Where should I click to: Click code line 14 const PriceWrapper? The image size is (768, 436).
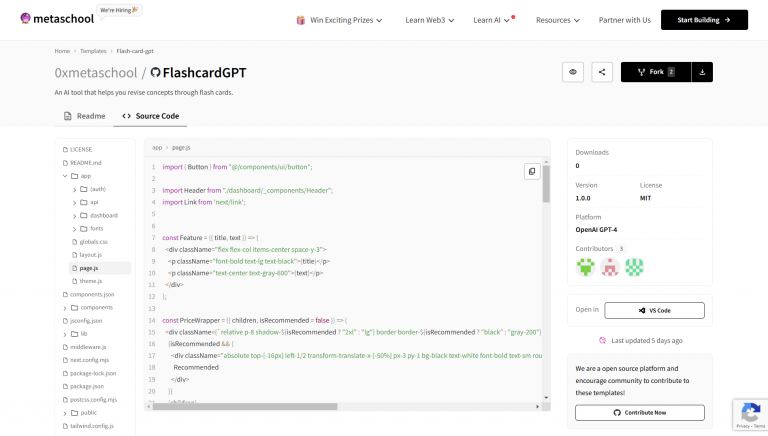pyautogui.click(x=255, y=320)
